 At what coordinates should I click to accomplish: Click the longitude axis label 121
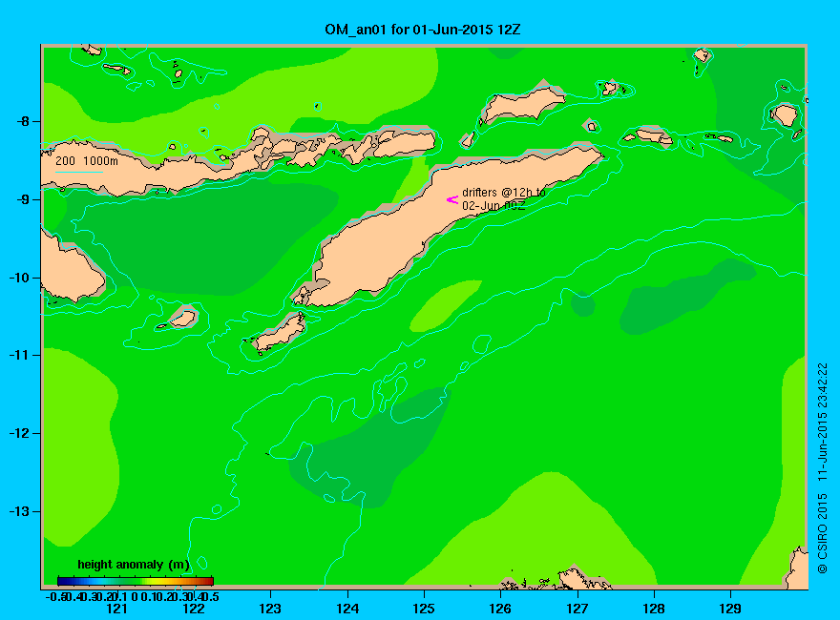click(116, 609)
